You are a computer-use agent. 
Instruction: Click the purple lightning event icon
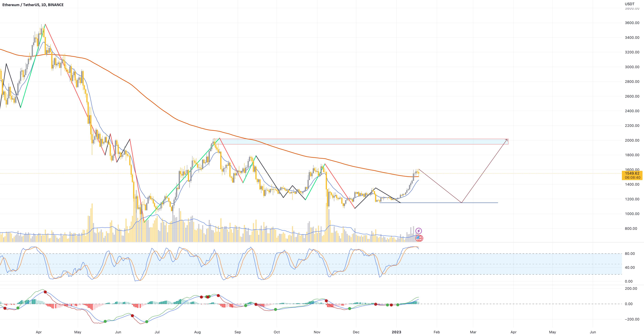point(419,231)
